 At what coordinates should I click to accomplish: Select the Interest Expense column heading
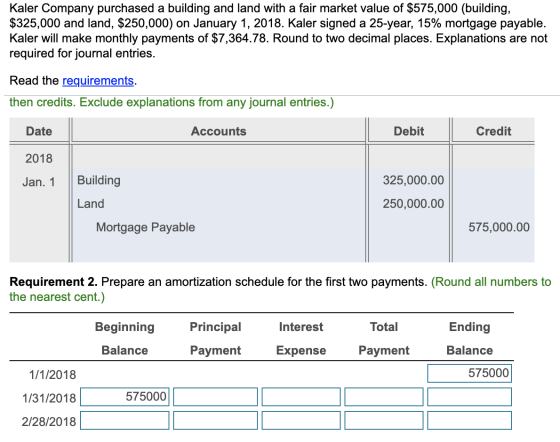pos(301,338)
